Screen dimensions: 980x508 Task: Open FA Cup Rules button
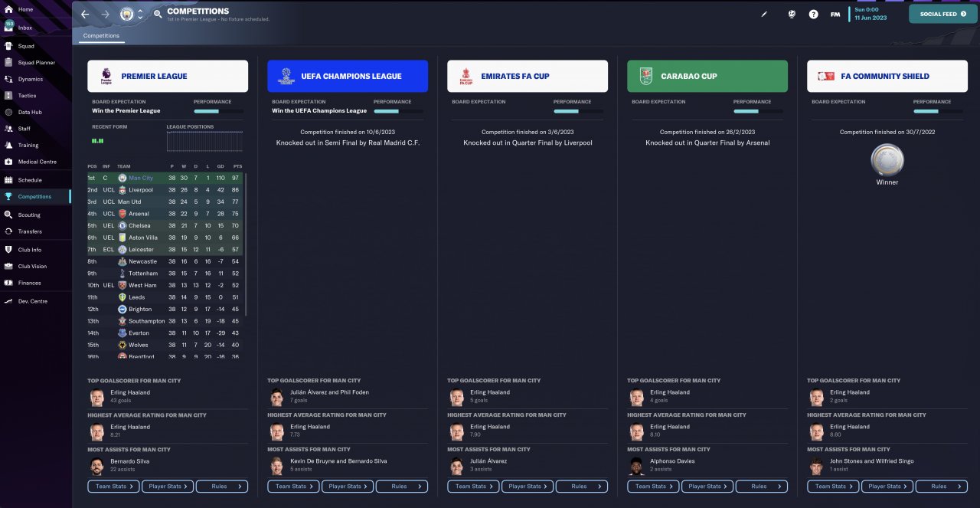582,487
